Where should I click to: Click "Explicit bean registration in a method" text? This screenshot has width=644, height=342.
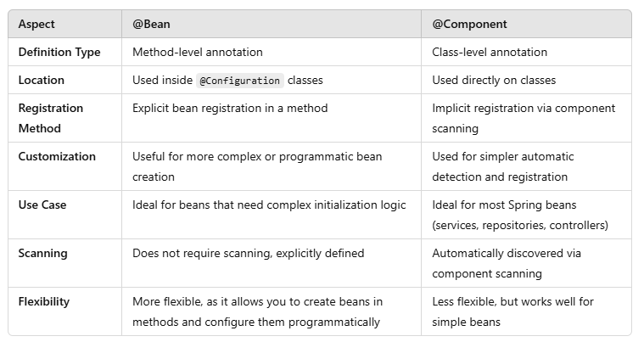(230, 109)
